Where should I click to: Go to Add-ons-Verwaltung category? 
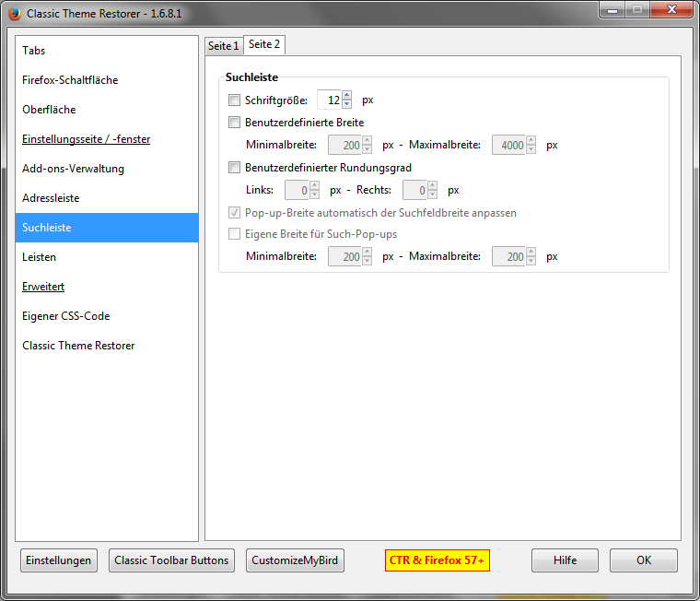107,169
